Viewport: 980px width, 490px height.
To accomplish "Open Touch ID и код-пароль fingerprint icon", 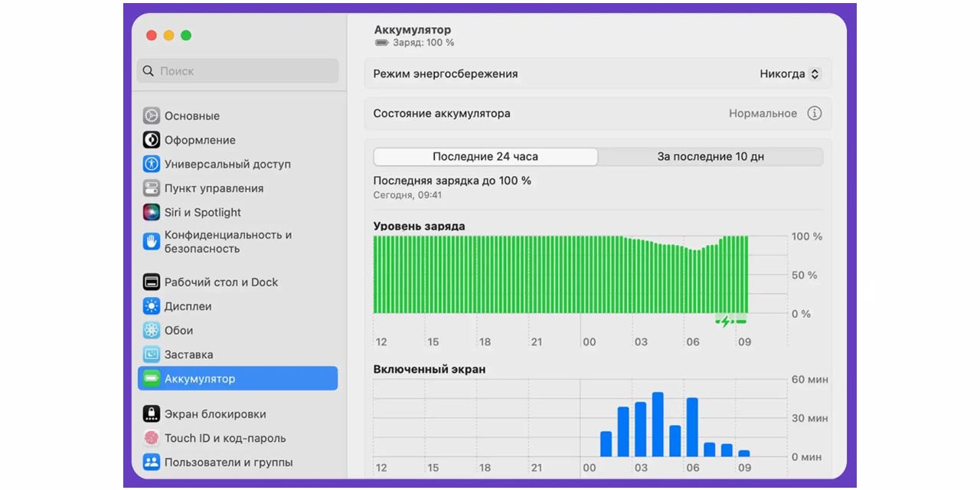I will pyautogui.click(x=151, y=439).
